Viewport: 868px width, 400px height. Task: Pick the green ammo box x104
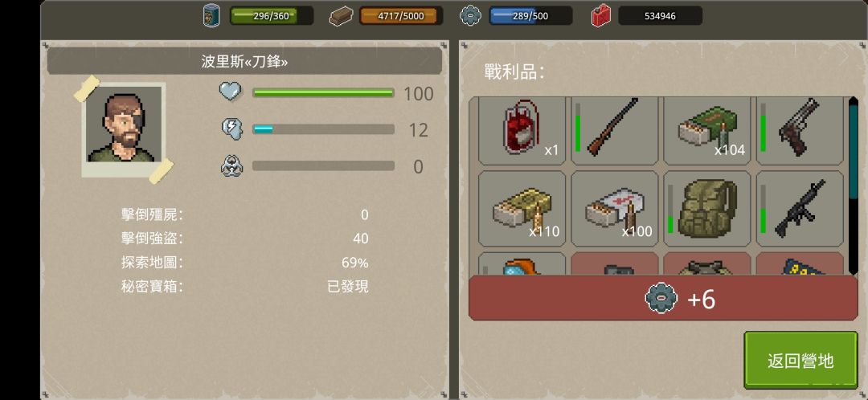(x=707, y=131)
